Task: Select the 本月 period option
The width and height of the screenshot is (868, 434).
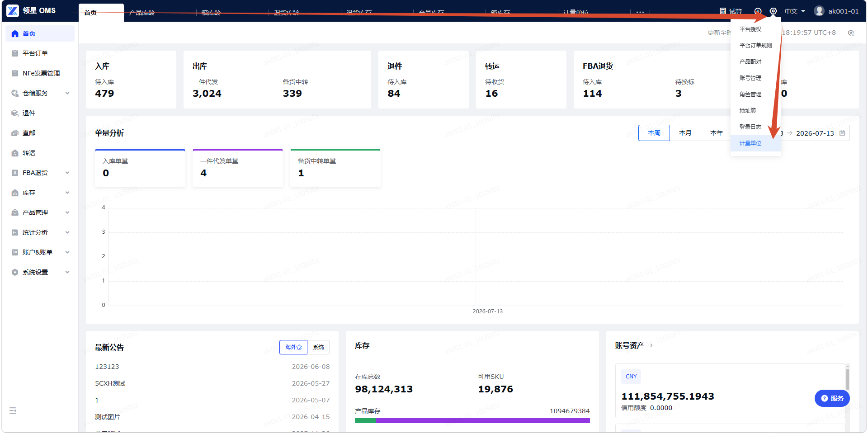Action: (685, 133)
